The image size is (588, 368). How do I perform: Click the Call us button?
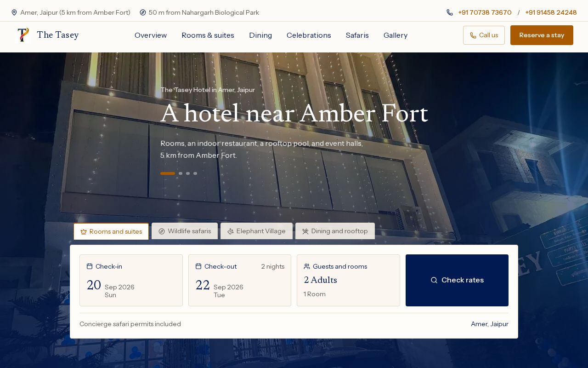pyautogui.click(x=484, y=35)
